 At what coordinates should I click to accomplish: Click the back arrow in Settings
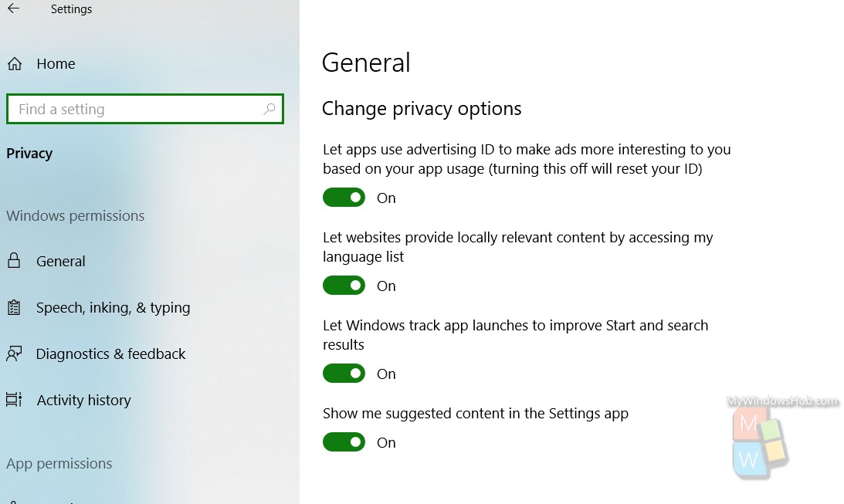pos(13,8)
